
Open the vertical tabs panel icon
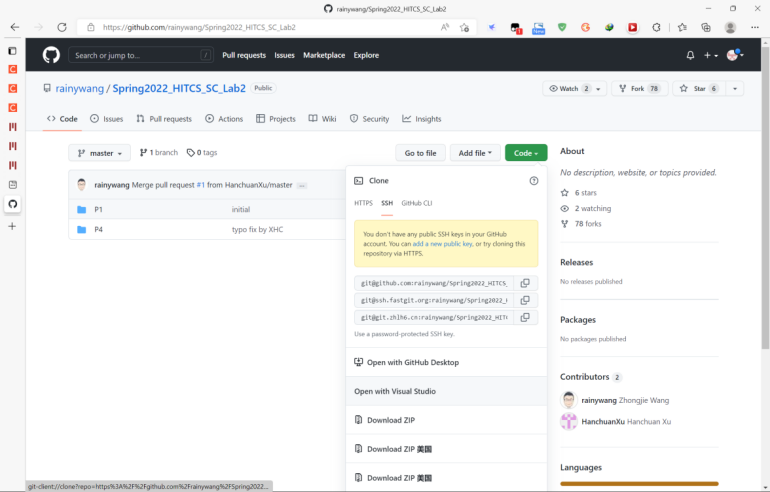coord(13,51)
